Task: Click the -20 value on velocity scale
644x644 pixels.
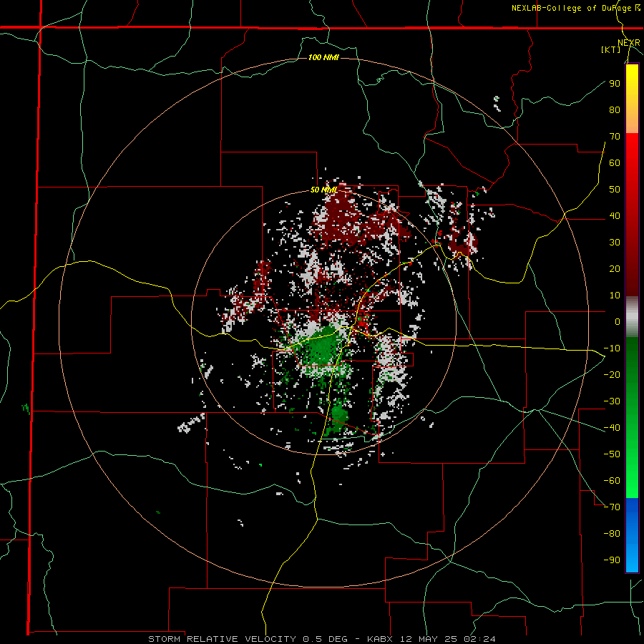Action: click(x=612, y=374)
